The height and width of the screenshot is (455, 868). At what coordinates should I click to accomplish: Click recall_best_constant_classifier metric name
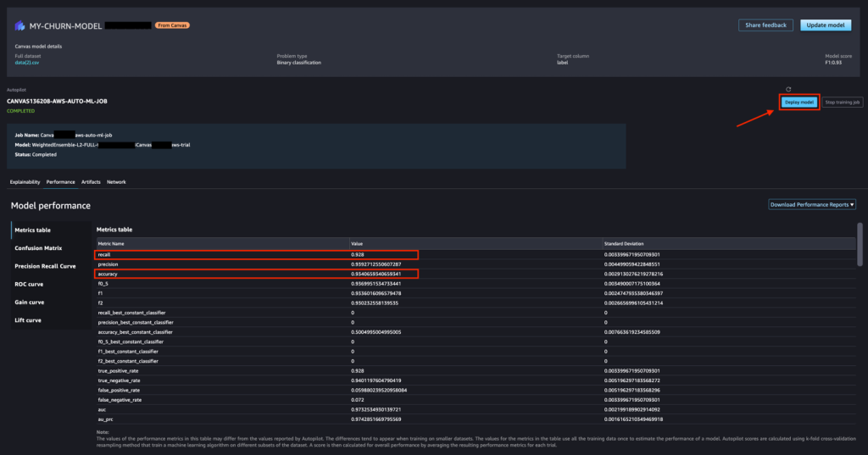click(x=131, y=313)
